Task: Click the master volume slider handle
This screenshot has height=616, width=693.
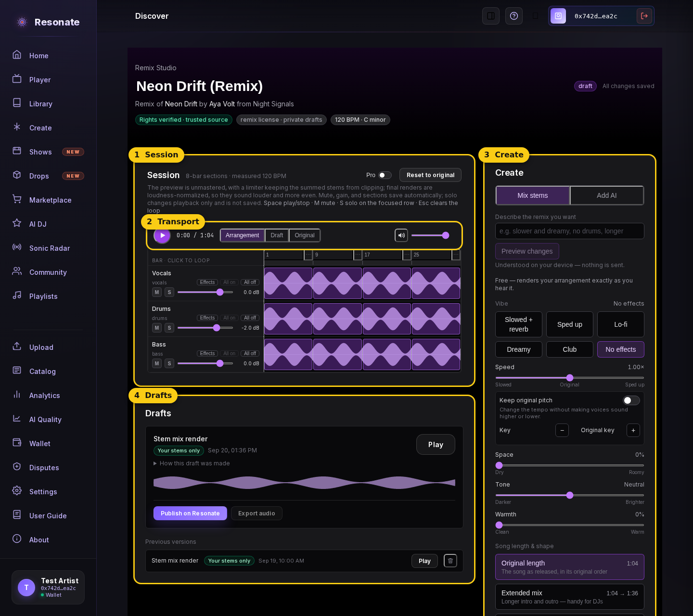Action: click(446, 235)
